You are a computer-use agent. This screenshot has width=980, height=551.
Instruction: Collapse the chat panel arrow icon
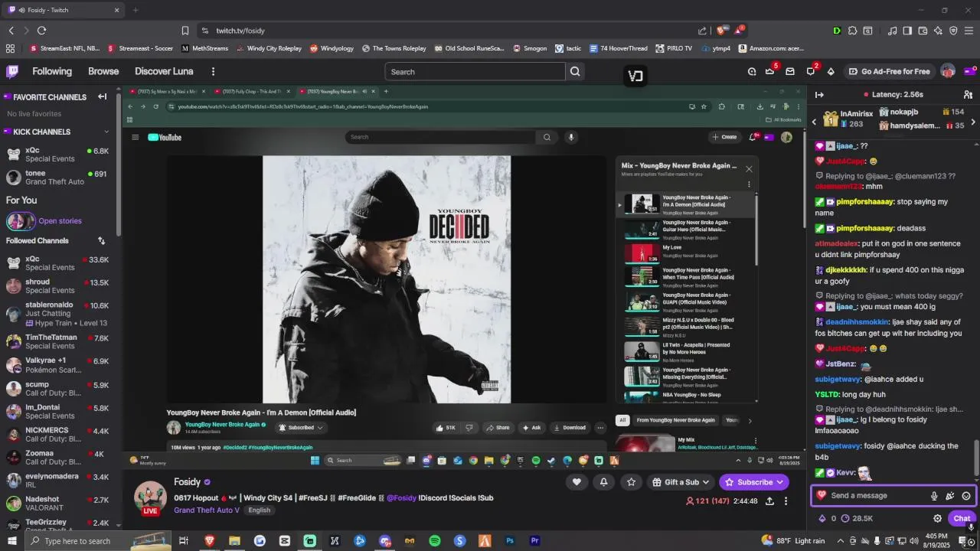tap(819, 94)
